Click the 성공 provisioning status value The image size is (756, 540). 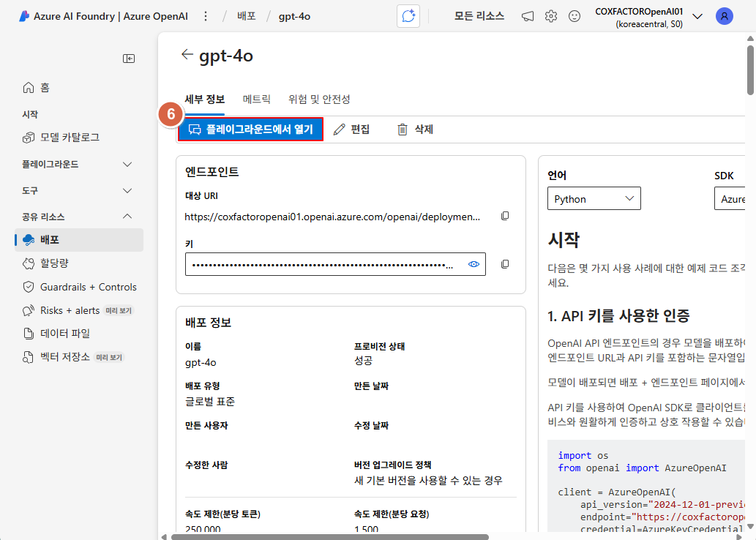coord(363,361)
